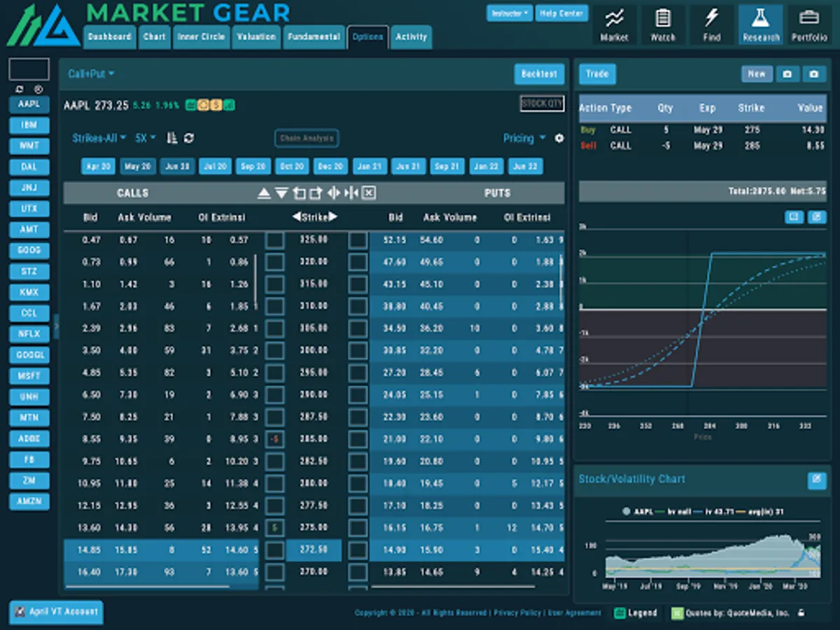Click the Backtest button
Screen dimensions: 840x630
539,73
